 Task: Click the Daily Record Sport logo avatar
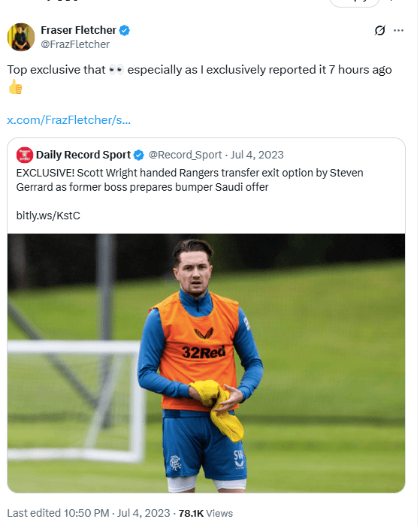coord(25,155)
